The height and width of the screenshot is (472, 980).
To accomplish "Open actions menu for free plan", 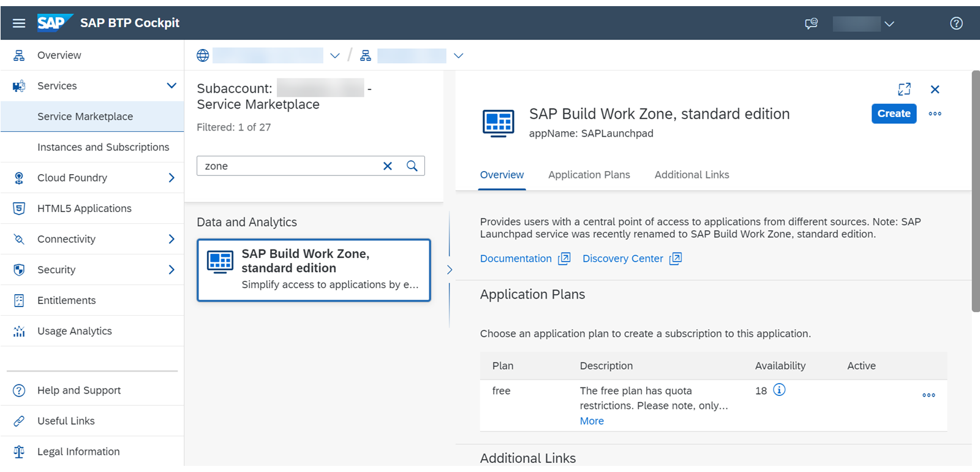I will tap(929, 395).
